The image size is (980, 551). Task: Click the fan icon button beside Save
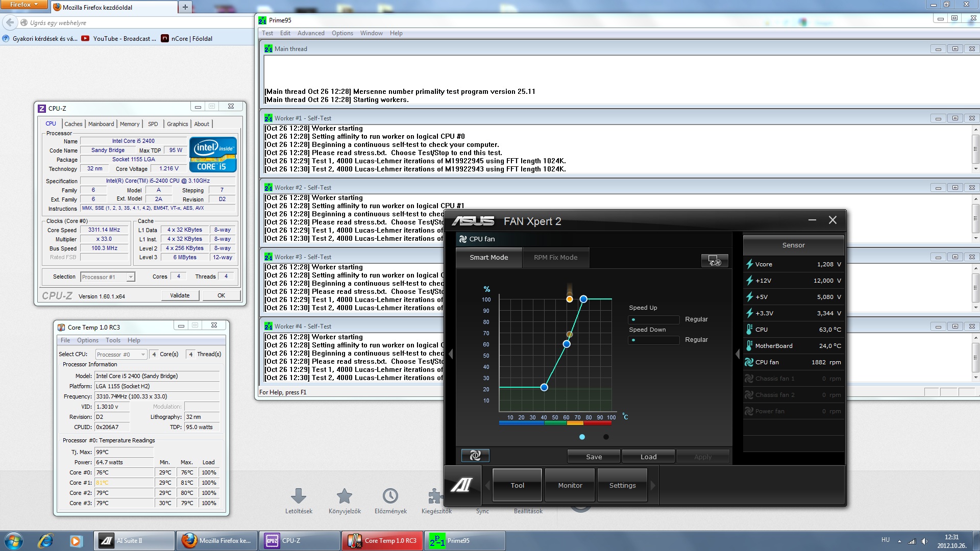[475, 456]
